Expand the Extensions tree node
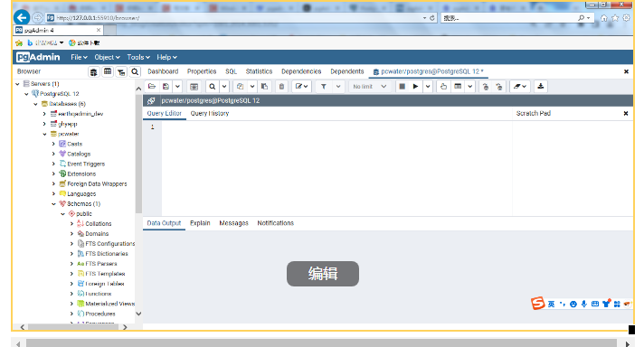Viewport: 644px width, 347px height. (53, 174)
